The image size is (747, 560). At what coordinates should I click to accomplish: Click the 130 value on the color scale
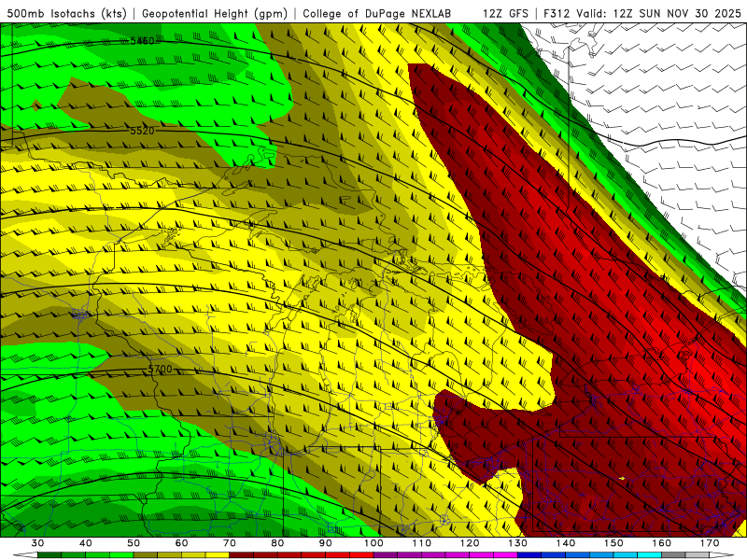[518, 543]
